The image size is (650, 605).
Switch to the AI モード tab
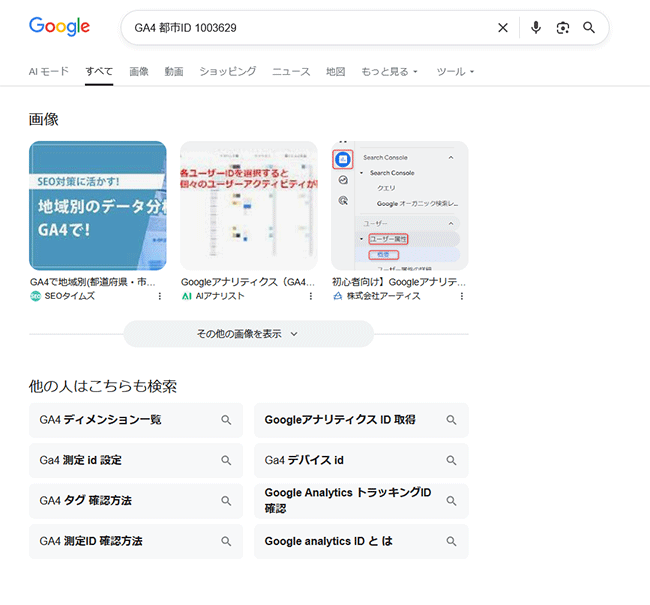pos(49,72)
